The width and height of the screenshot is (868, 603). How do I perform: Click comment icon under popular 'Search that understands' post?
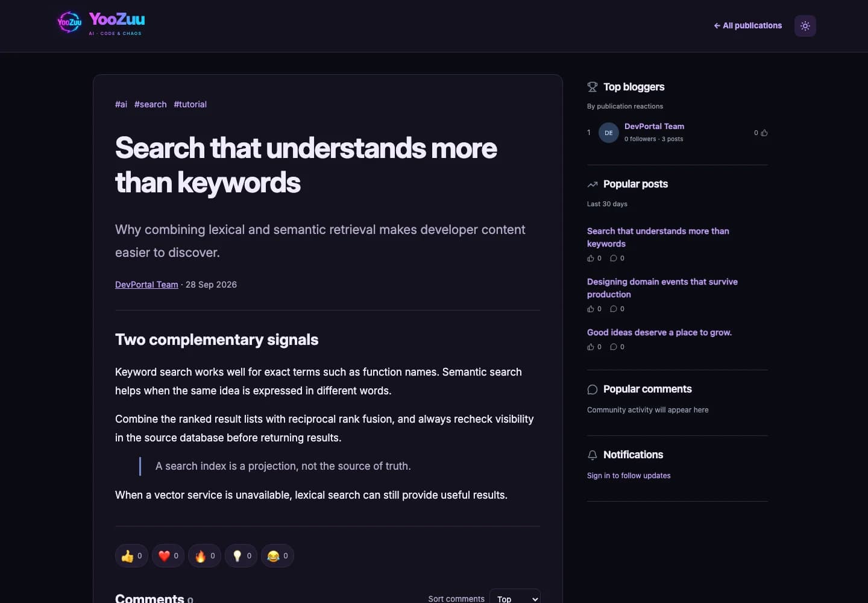pos(614,258)
